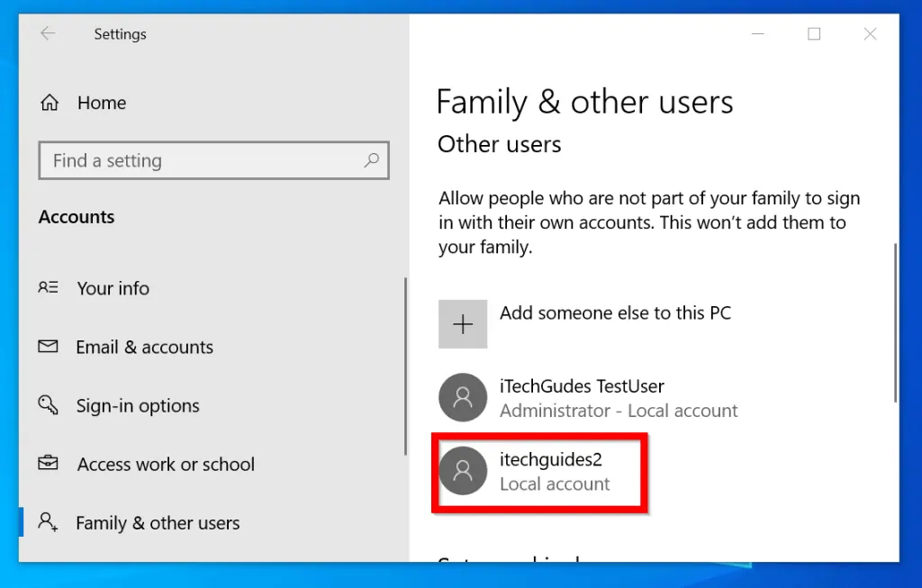Click the right pane vertical scrollbar
922x588 pixels.
(894, 322)
